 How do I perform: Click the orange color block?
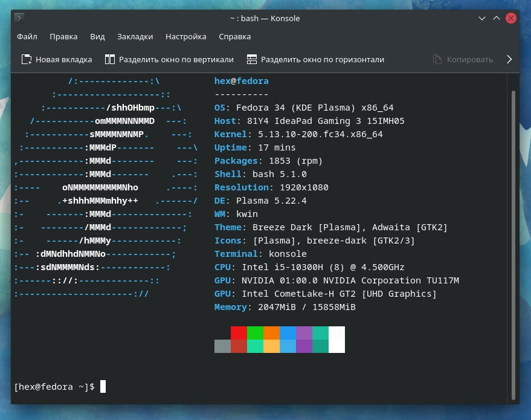coord(272,333)
